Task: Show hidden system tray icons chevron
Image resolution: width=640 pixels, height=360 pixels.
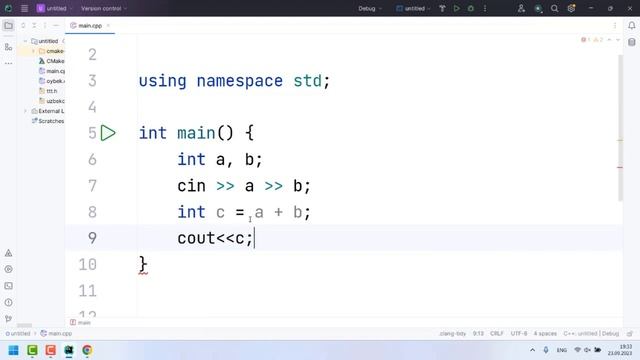Action: click(532, 350)
